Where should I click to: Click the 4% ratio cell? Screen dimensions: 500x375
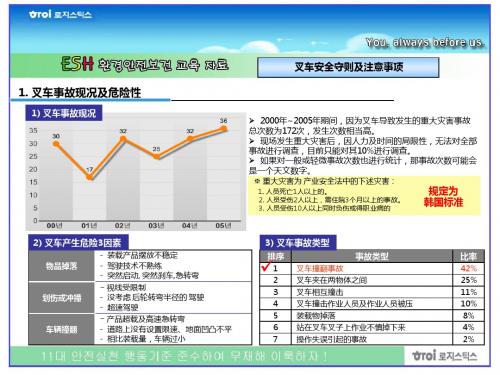469,327
